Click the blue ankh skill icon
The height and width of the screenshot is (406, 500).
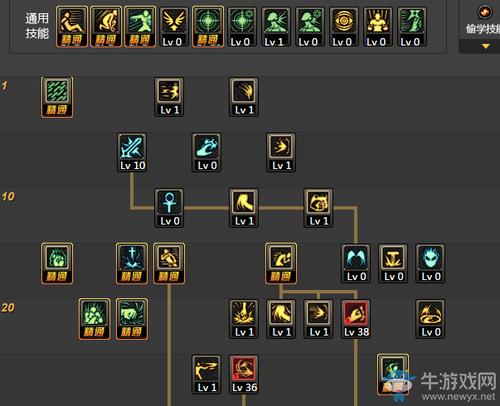coord(169,208)
